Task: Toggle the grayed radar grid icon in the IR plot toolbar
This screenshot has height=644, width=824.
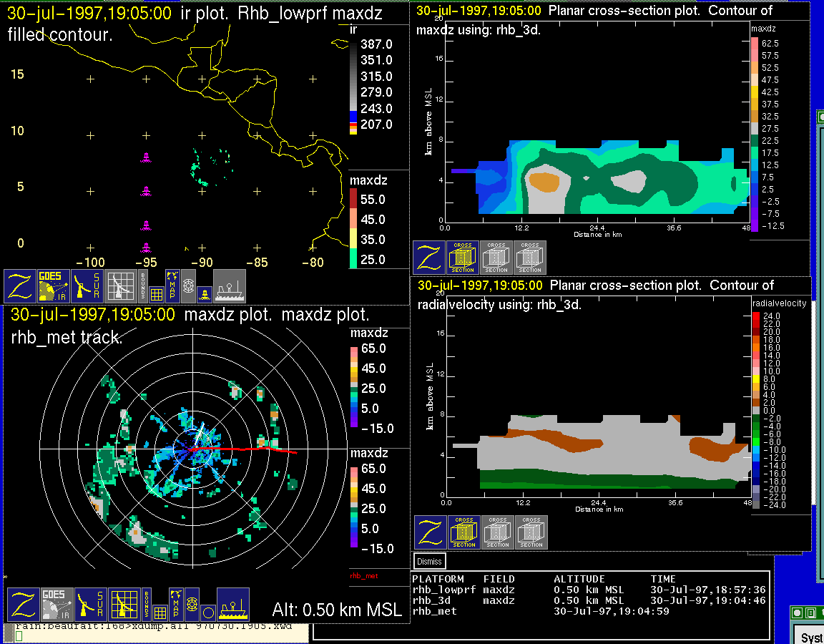Action: 122,286
